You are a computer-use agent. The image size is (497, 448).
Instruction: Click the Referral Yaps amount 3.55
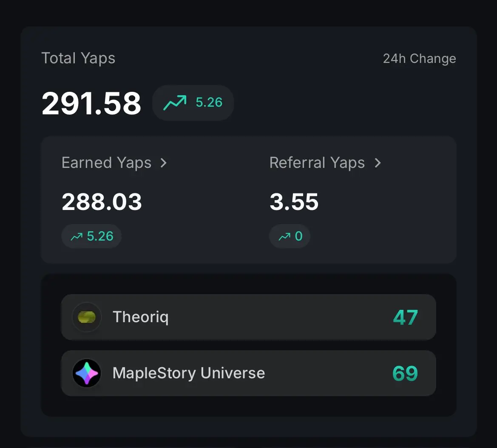click(294, 201)
